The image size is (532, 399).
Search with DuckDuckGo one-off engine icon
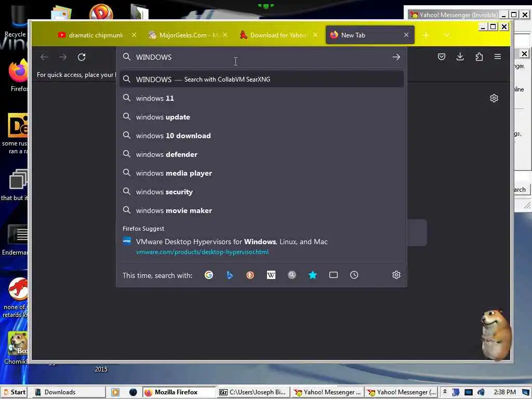pos(250,275)
